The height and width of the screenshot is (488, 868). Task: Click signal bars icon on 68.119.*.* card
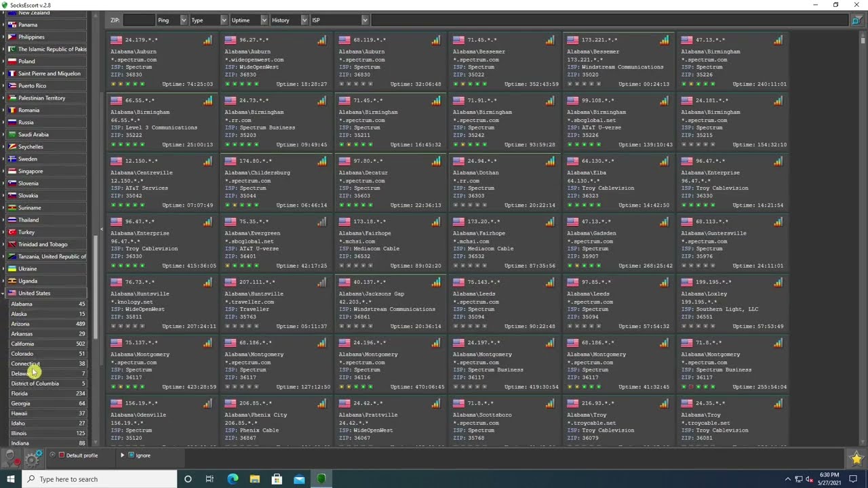click(436, 40)
